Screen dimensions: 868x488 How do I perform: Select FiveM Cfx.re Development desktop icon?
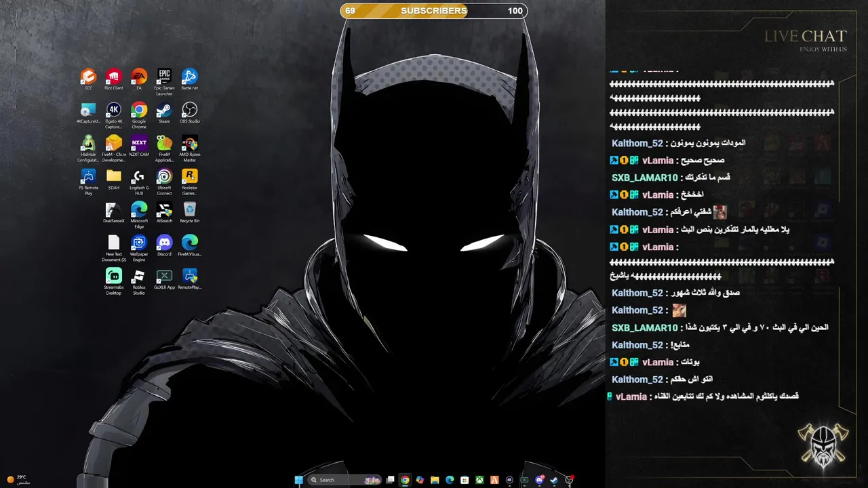coord(113,148)
